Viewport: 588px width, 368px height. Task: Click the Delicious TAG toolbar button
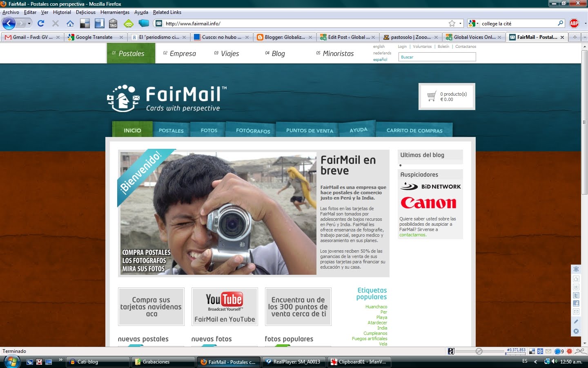pos(113,23)
